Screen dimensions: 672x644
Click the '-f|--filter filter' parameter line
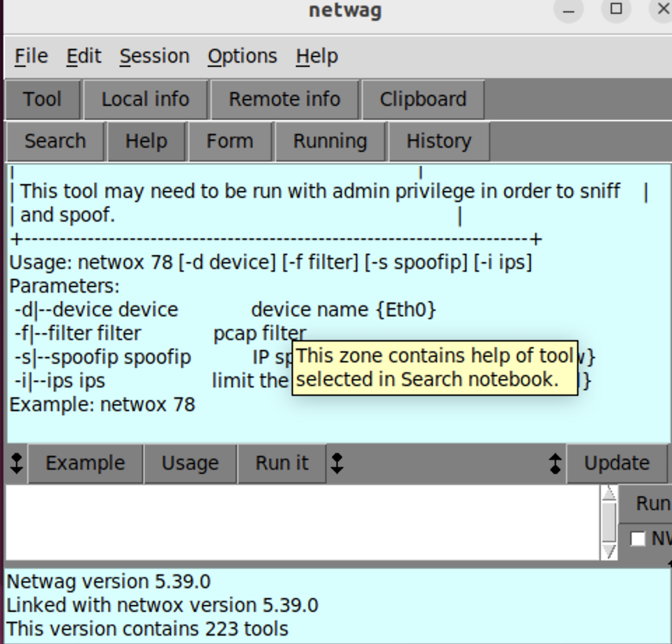click(160, 333)
